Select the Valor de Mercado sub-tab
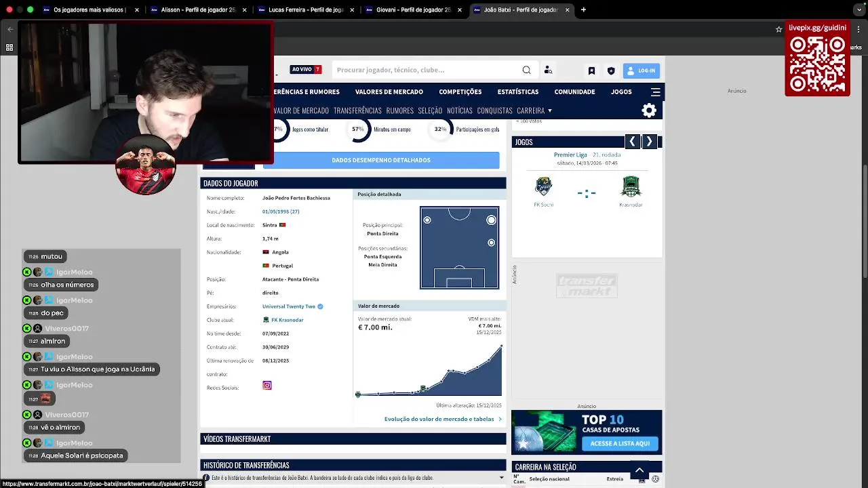This screenshot has width=868, height=488. click(x=301, y=110)
